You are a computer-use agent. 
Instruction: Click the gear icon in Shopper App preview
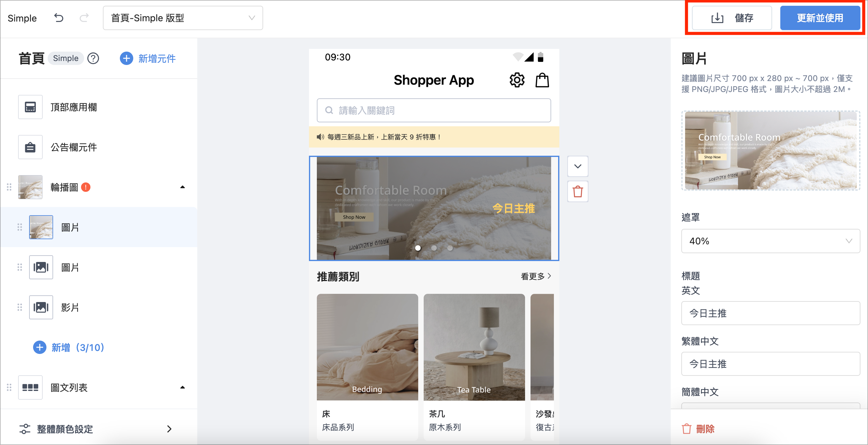(x=517, y=80)
